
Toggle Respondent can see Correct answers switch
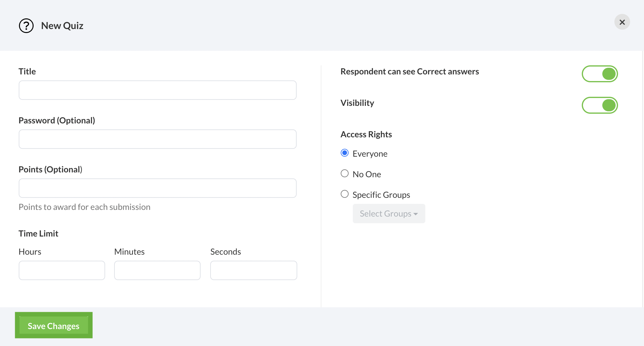pos(600,74)
